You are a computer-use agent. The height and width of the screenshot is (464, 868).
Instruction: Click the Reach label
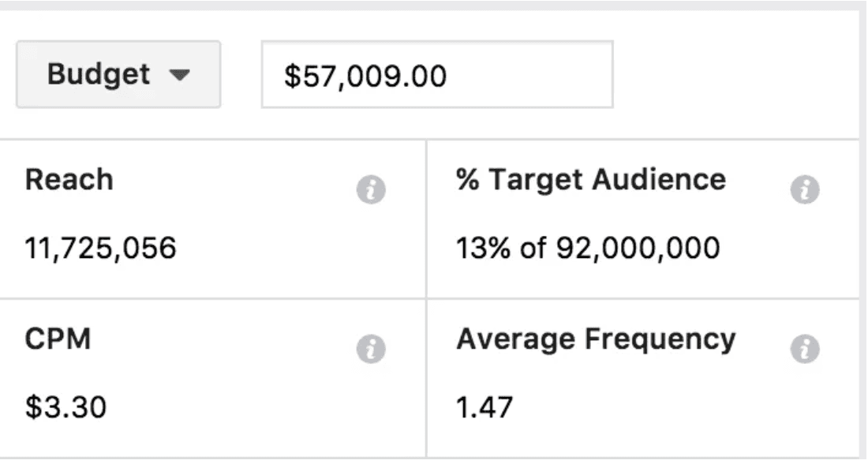tap(69, 180)
